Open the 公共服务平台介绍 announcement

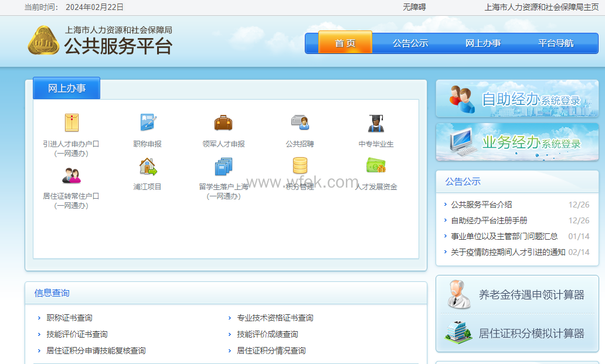tap(481, 205)
